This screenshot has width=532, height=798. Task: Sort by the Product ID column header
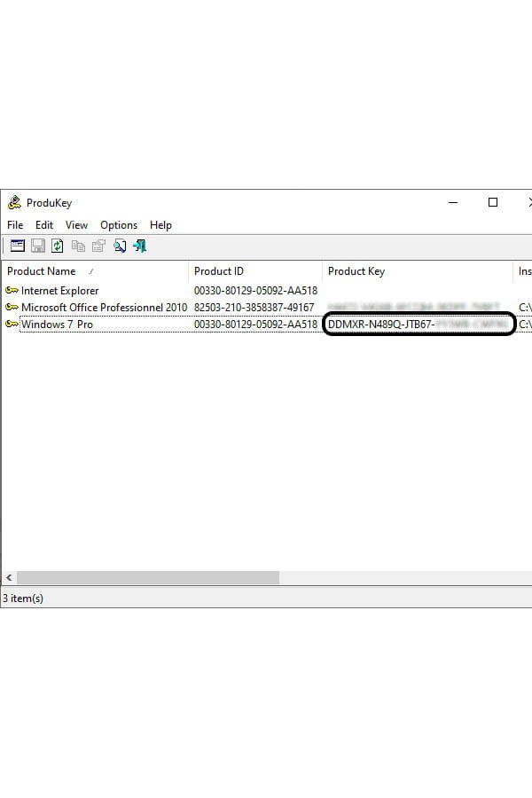click(x=218, y=271)
